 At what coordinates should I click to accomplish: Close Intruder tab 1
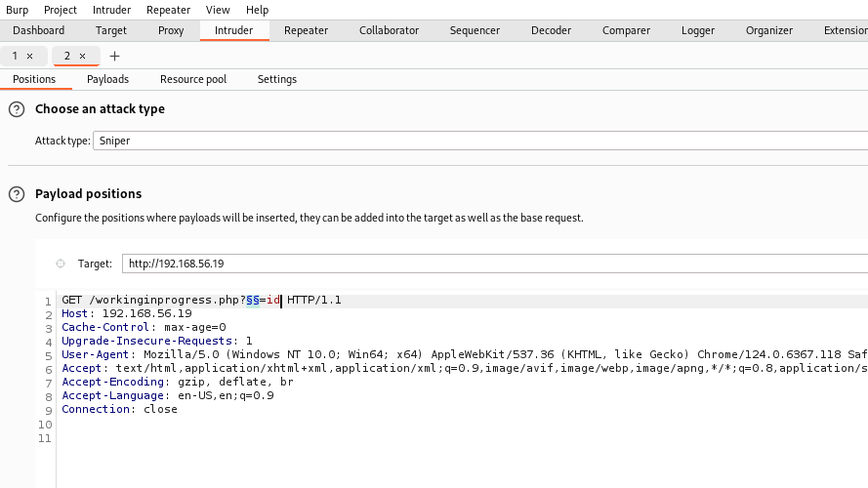[x=30, y=56]
